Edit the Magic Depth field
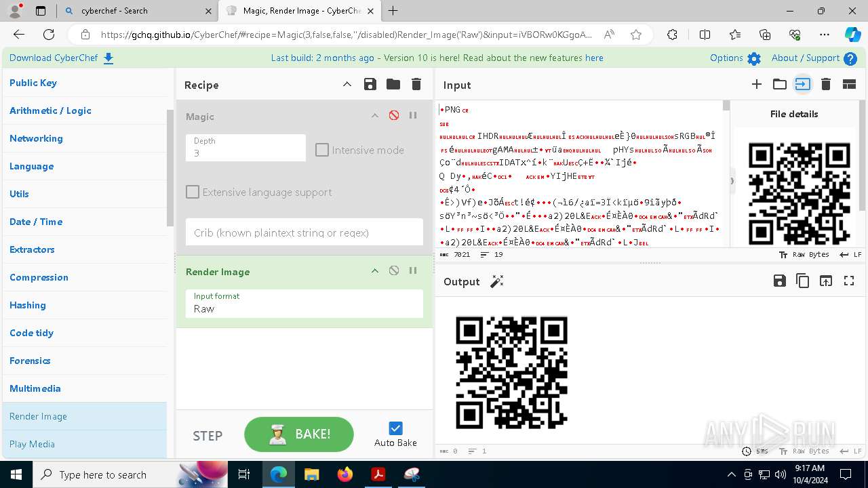The image size is (868, 488). pos(245,148)
